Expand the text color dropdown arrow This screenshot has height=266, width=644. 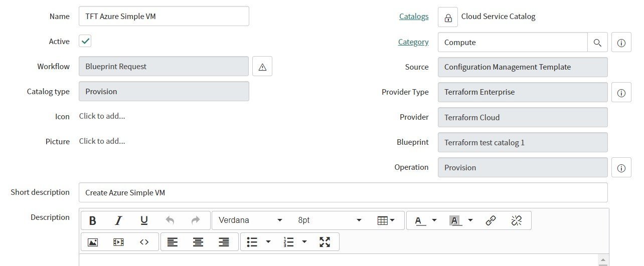pos(434,220)
